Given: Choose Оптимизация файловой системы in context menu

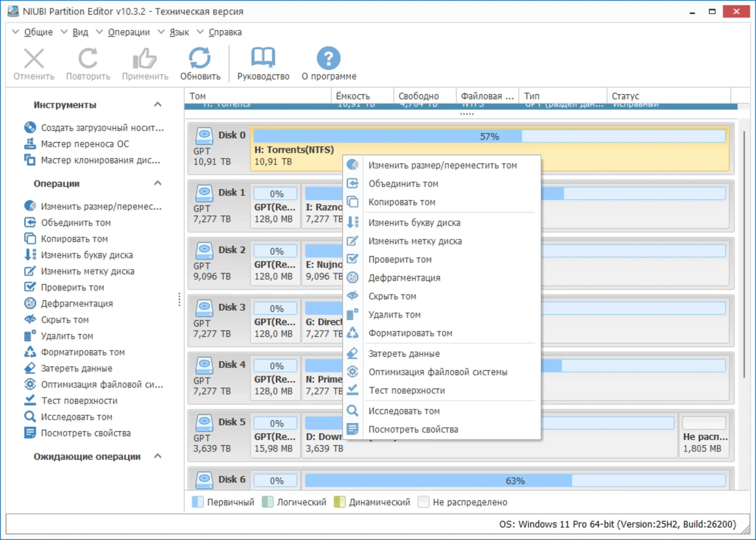Looking at the screenshot, I should coord(442,372).
